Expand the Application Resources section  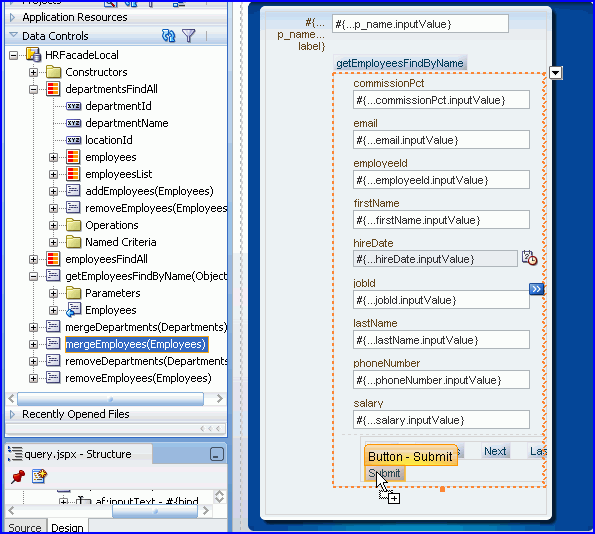[x=12, y=17]
